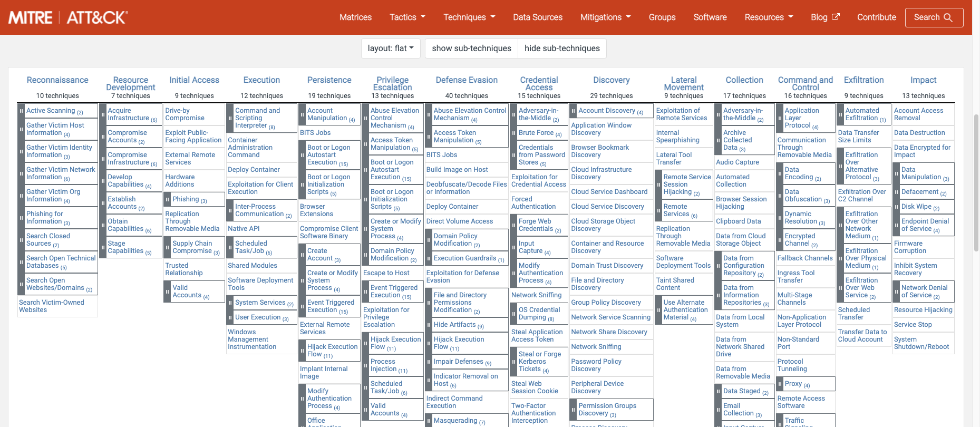
Task: Open the Command and Control tactic heading
Action: point(806,83)
